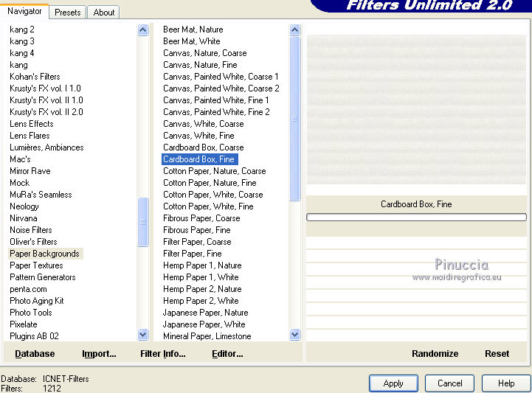This screenshot has width=532, height=393.
Task: Select 'Lens Effects' category
Action: pos(32,124)
